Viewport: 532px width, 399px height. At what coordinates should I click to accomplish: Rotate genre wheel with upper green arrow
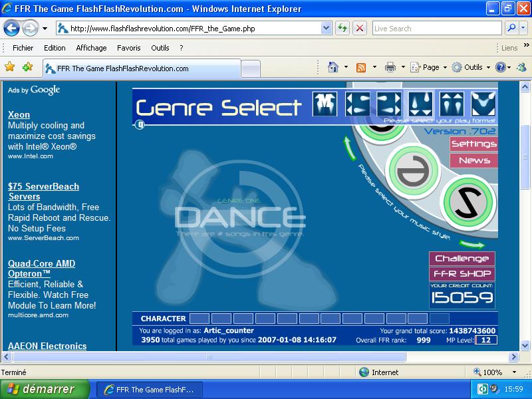tap(350, 148)
